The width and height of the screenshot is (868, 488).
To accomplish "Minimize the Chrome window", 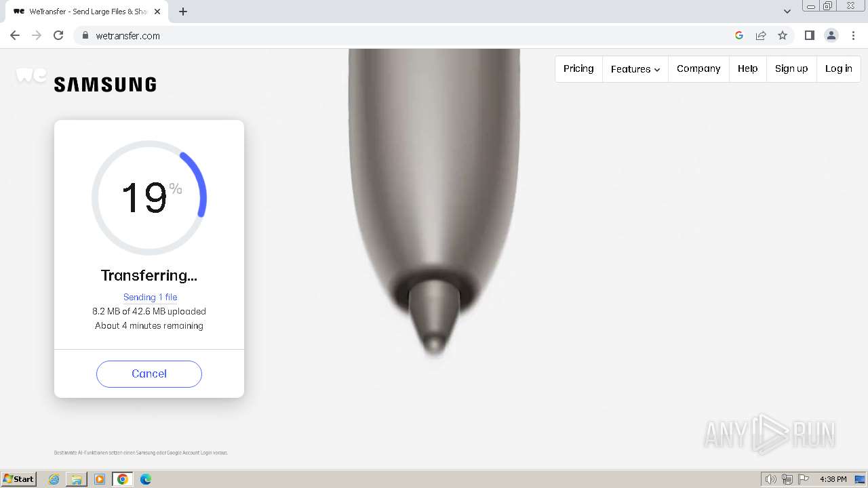I will tap(811, 6).
